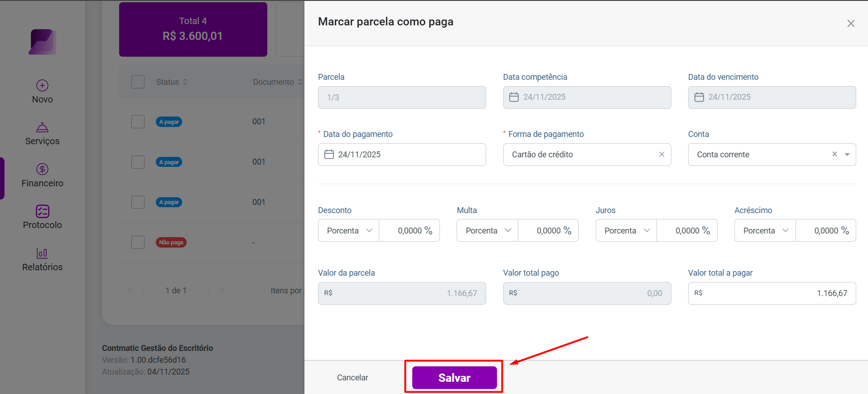Click calendar icon in Data do vencimento
This screenshot has height=394, width=868.
tap(699, 97)
